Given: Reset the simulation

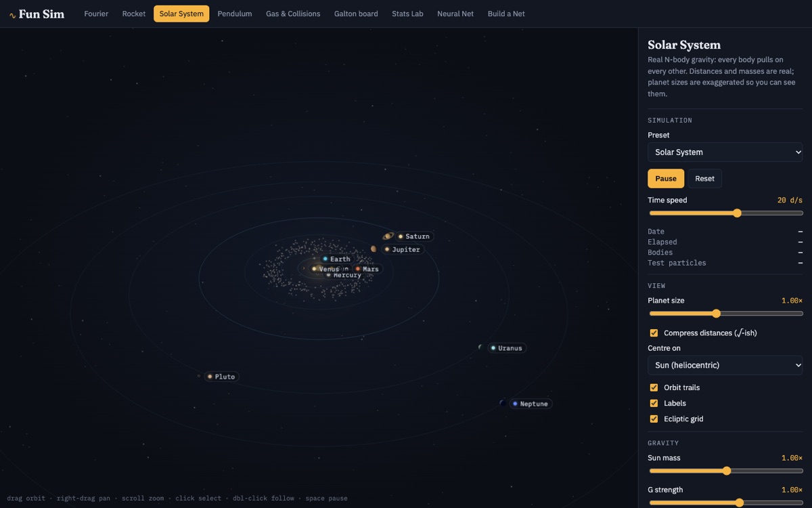Looking at the screenshot, I should pos(704,178).
